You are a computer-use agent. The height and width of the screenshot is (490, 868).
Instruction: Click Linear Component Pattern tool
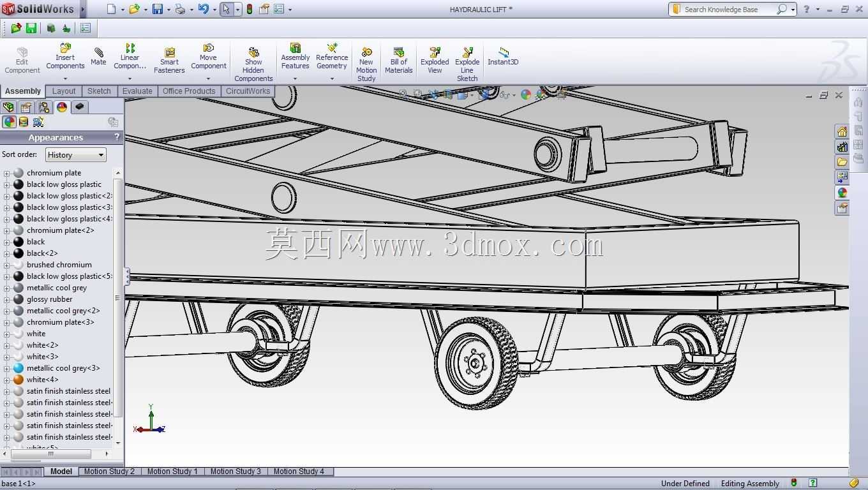pos(130,56)
